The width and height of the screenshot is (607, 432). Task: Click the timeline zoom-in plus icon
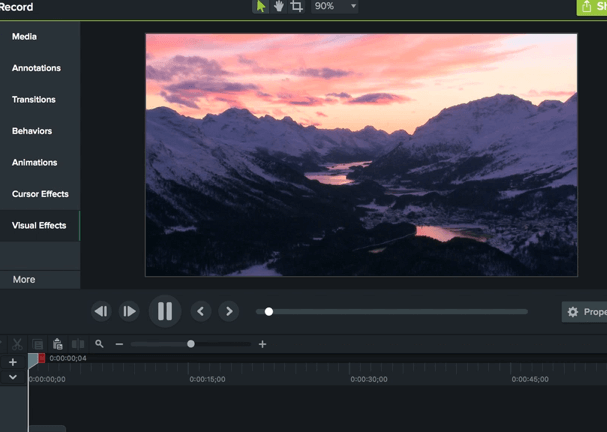[263, 344]
